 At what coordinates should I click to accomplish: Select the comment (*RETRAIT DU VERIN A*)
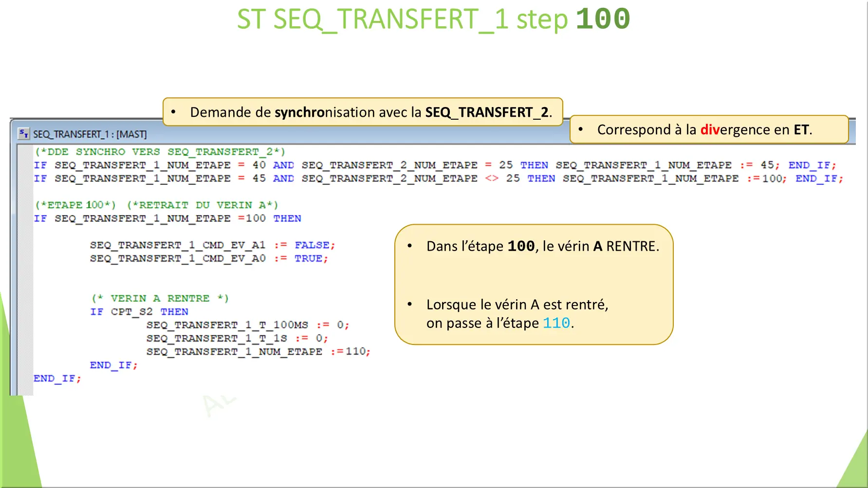pyautogui.click(x=204, y=205)
